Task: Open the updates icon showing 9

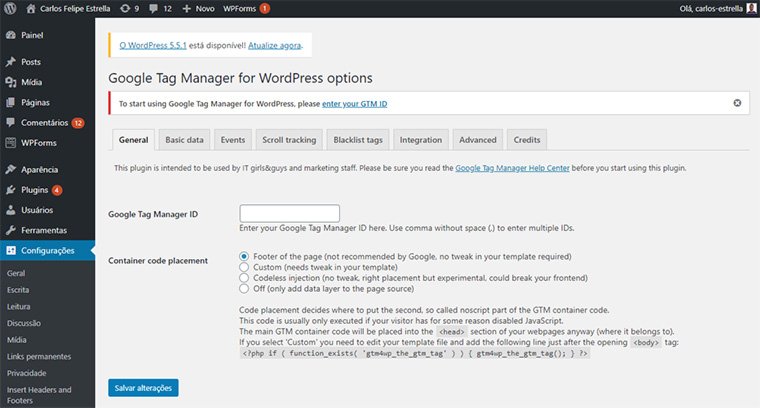Action: pyautogui.click(x=129, y=8)
